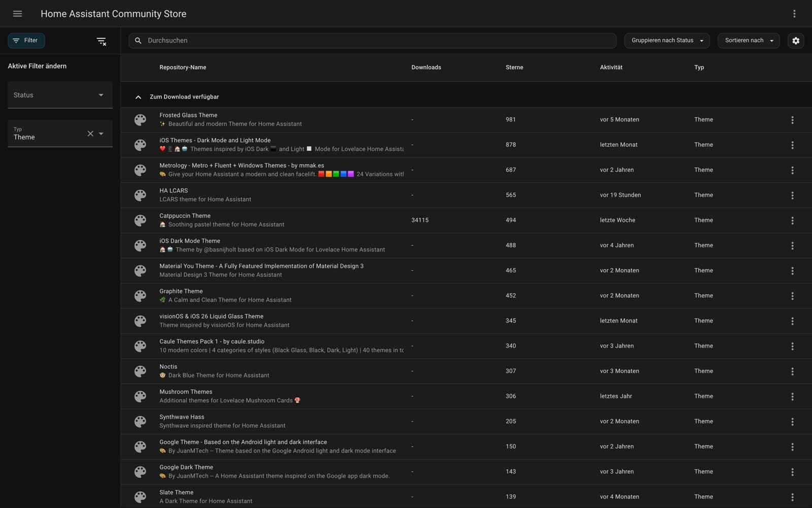The height and width of the screenshot is (508, 812).
Task: Click the 'letztes Jahr' activity cell
Action: coord(616,396)
